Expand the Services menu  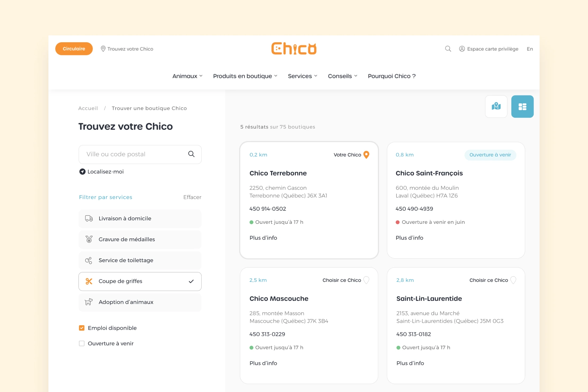pos(303,76)
